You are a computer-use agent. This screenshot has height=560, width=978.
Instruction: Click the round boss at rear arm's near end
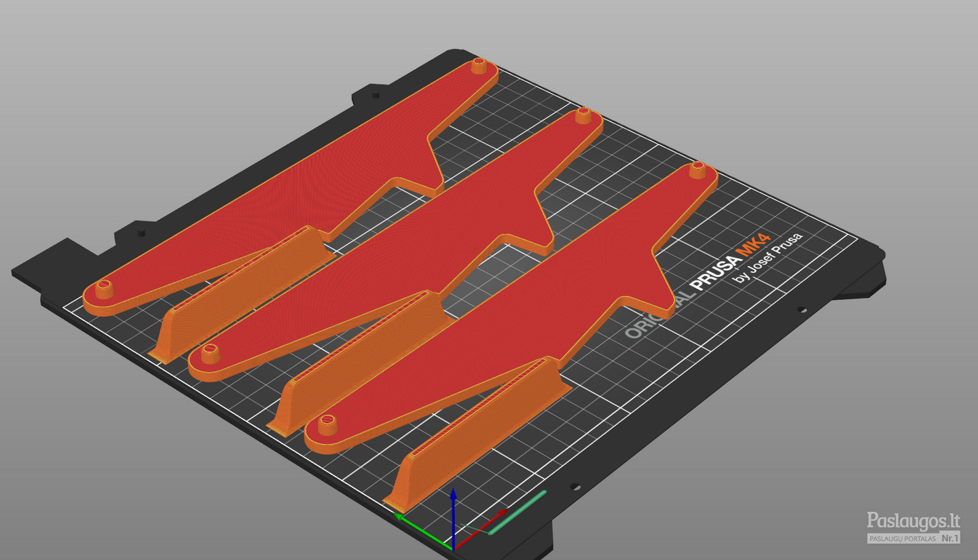point(104,289)
